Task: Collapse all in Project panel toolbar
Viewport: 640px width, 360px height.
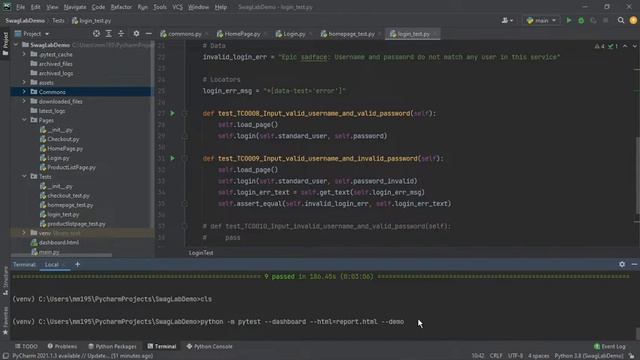Action: tap(121, 34)
